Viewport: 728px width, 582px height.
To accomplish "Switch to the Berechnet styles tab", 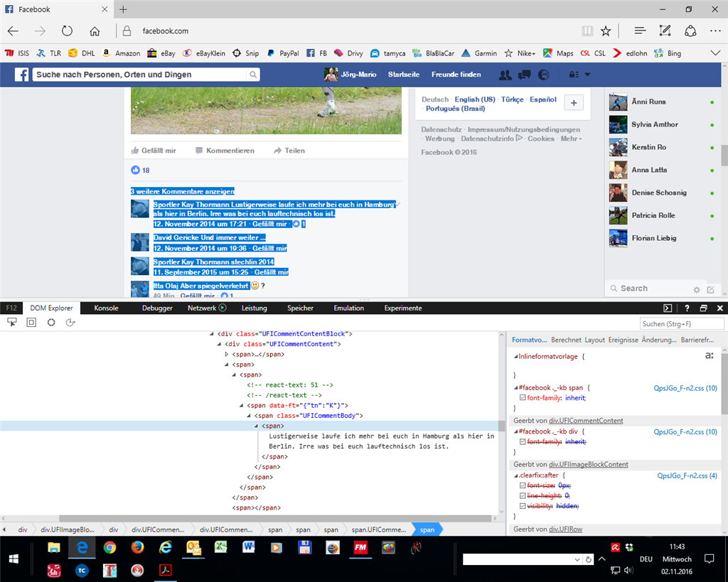I will (566, 340).
